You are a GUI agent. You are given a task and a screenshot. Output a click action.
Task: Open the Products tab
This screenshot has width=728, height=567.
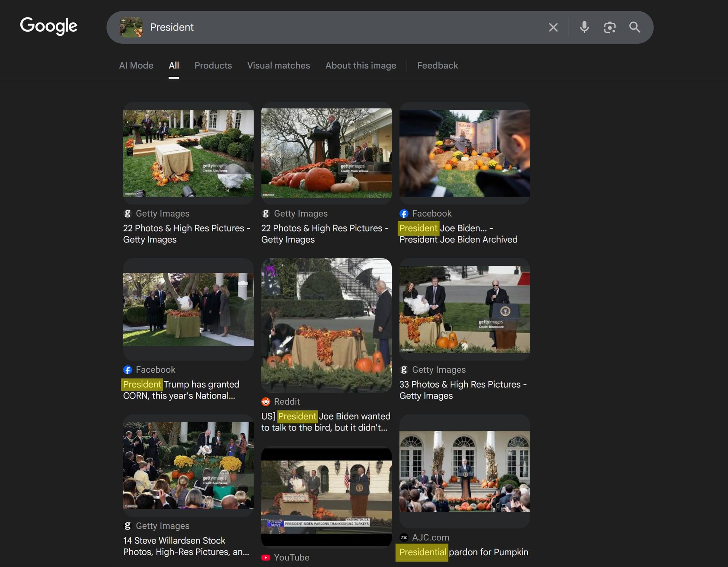click(x=213, y=66)
